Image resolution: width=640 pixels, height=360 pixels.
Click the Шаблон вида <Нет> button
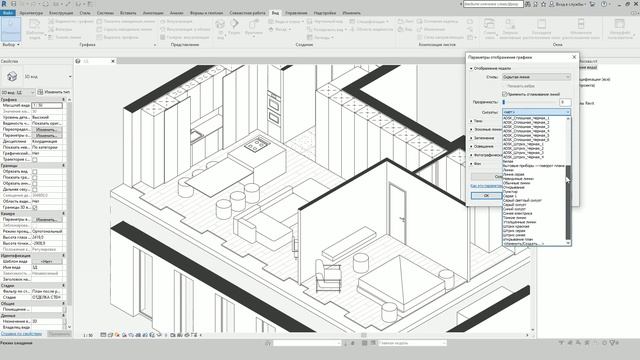tap(47, 261)
